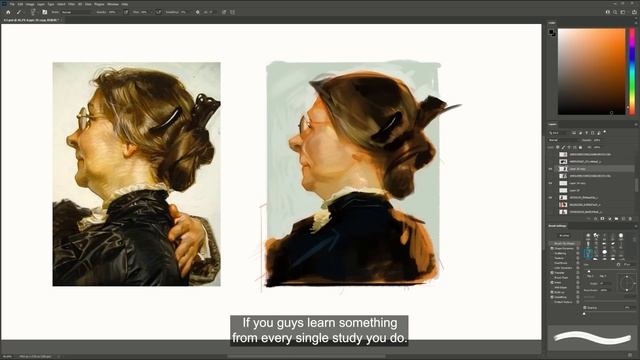Create new group folder icon

click(616, 219)
